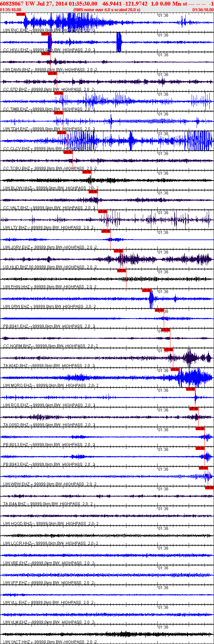This screenshot has width=214, height=644.
Task: Select the UW.VLL.EHZ station label
Action: [x=15, y=602]
